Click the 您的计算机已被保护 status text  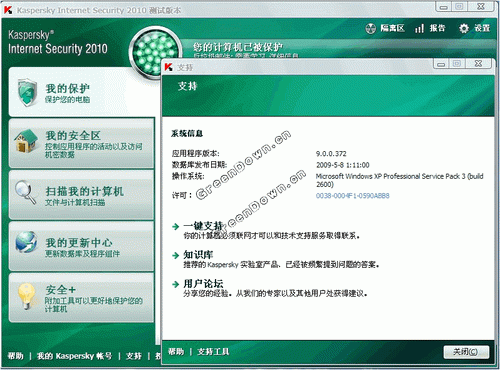pos(238,47)
